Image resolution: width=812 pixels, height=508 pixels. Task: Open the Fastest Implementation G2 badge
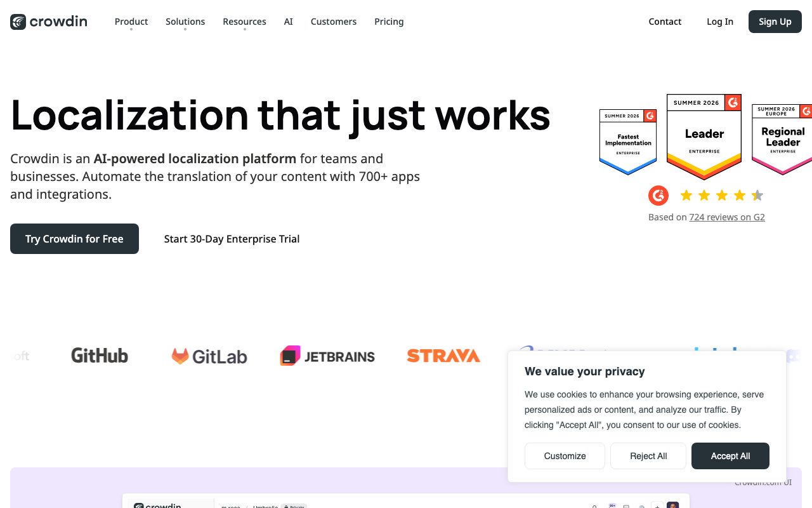coord(628,142)
